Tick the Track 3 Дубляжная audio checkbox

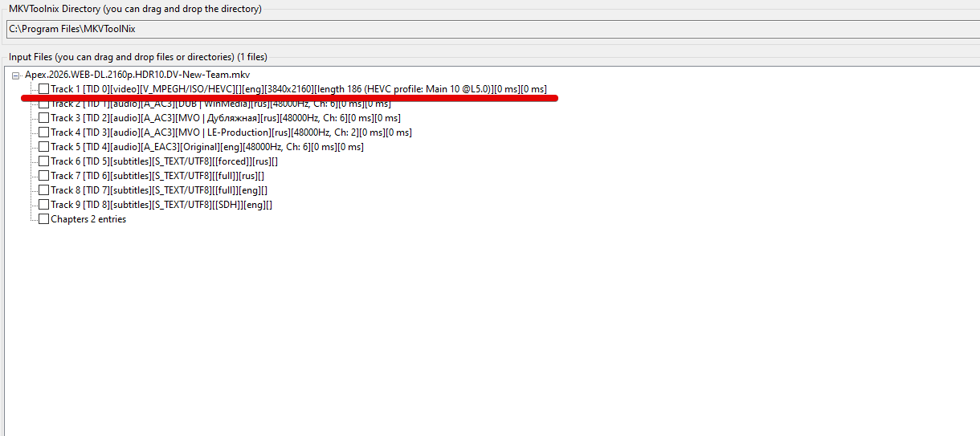pos(43,118)
